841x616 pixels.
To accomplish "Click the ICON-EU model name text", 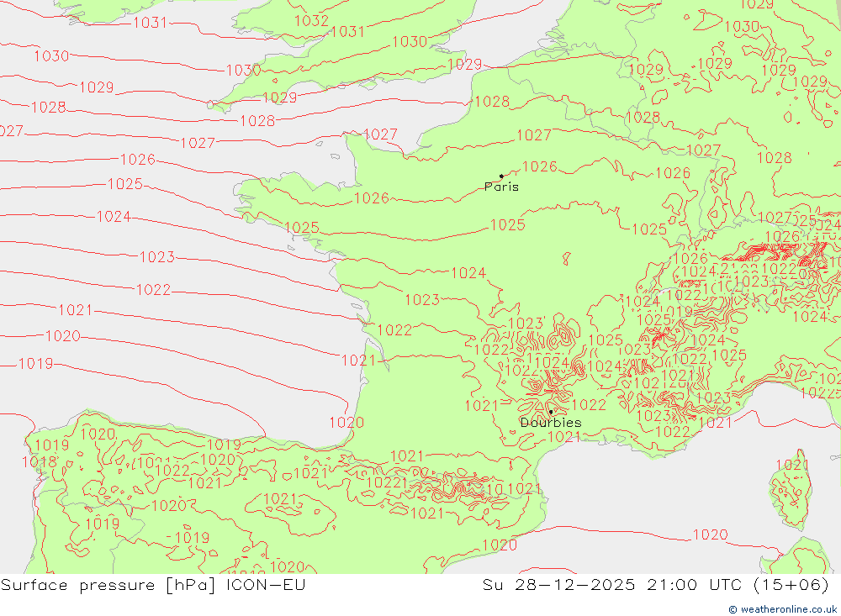I will coord(266,584).
